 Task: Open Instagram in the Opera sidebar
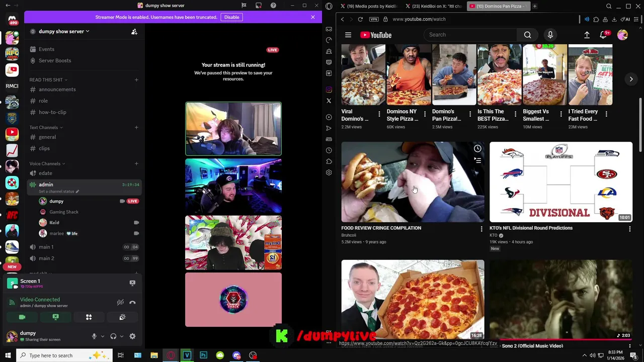[x=329, y=89]
